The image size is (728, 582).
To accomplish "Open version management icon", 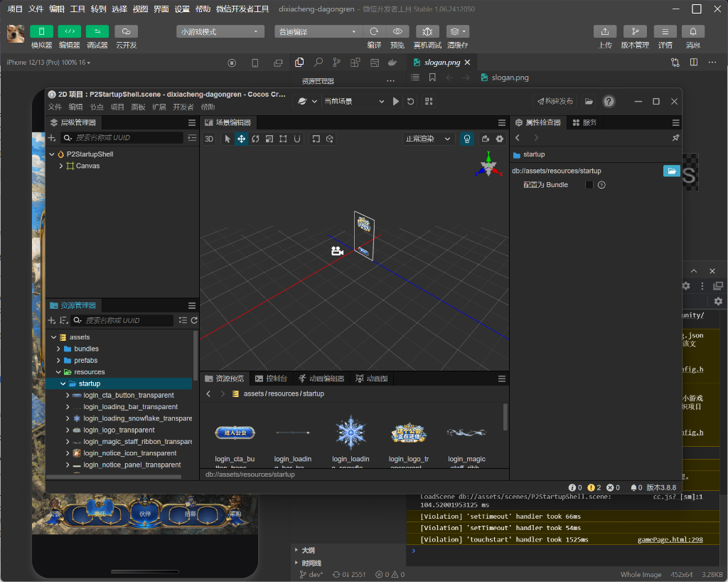I will [x=635, y=31].
